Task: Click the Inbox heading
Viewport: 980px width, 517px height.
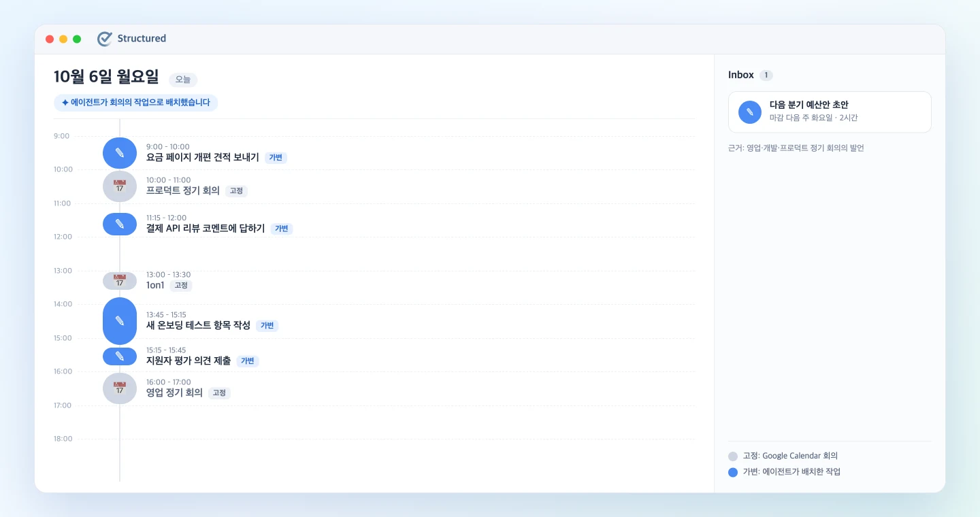Action: pyautogui.click(x=741, y=75)
